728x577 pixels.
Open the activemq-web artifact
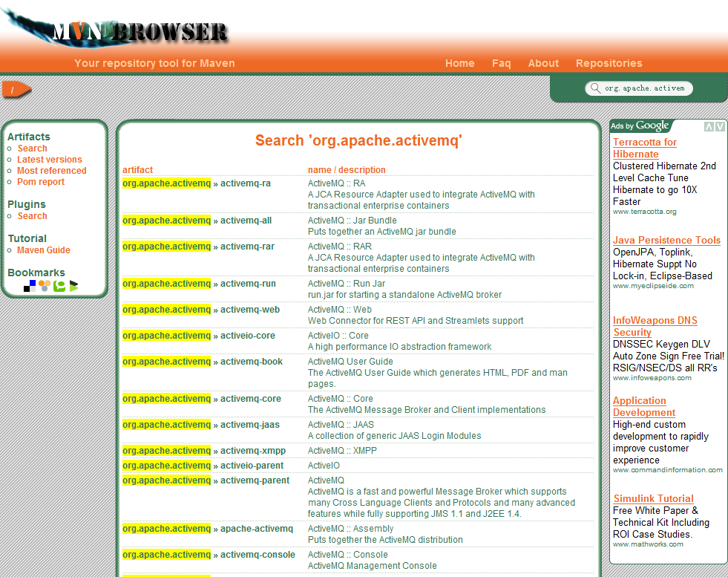250,310
